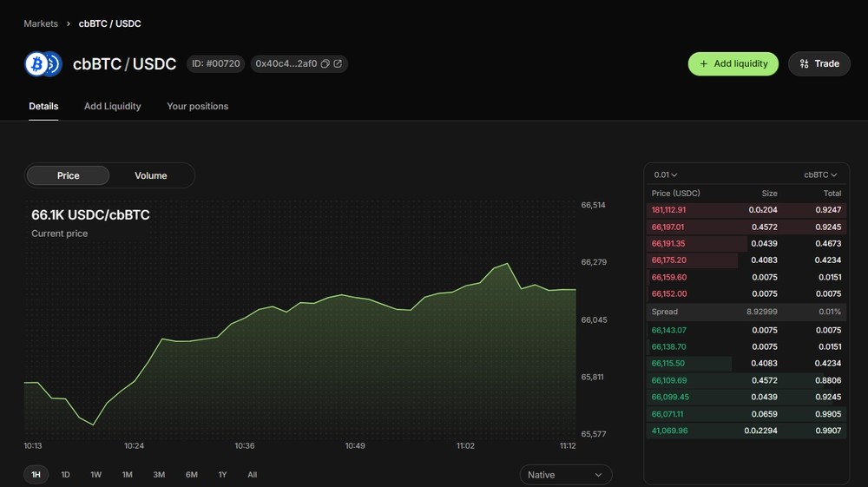
Task: Click bid price 66,115.50
Action: tap(668, 364)
